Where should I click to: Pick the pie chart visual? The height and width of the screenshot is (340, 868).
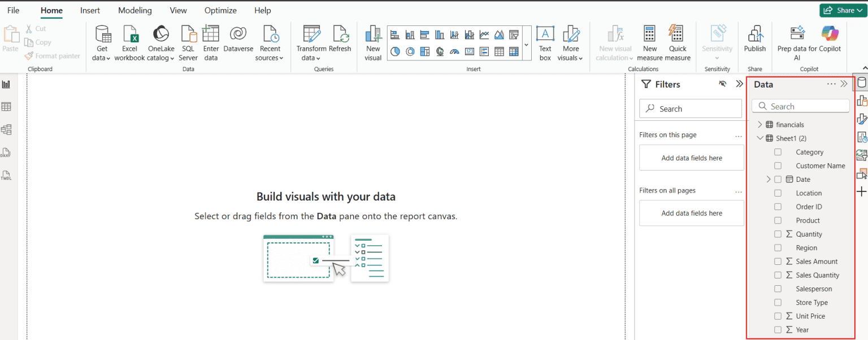[x=395, y=51]
